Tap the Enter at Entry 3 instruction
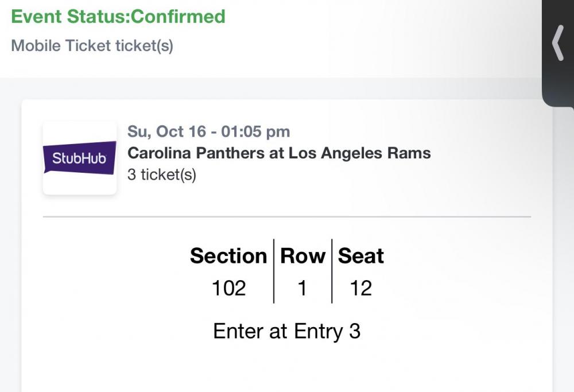The height and width of the screenshot is (392, 574). coord(286,331)
